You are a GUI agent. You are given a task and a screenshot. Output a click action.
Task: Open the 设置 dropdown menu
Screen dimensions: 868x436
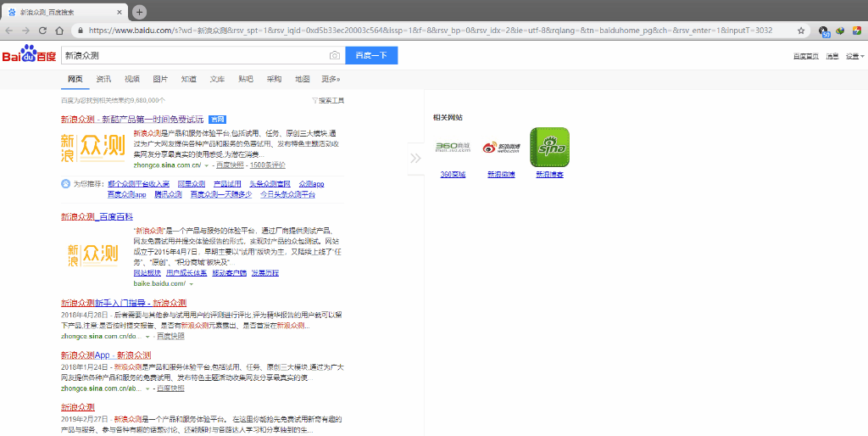coord(854,56)
